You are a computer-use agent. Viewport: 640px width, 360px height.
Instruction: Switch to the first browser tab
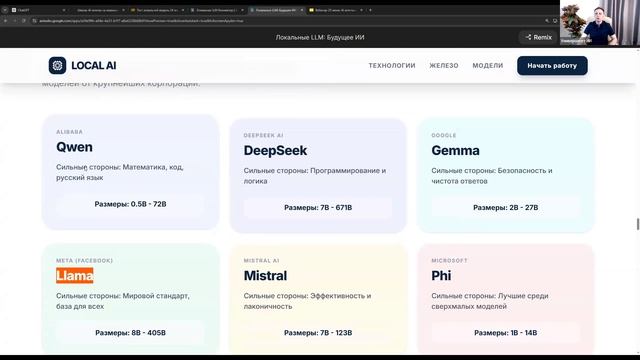click(37, 10)
